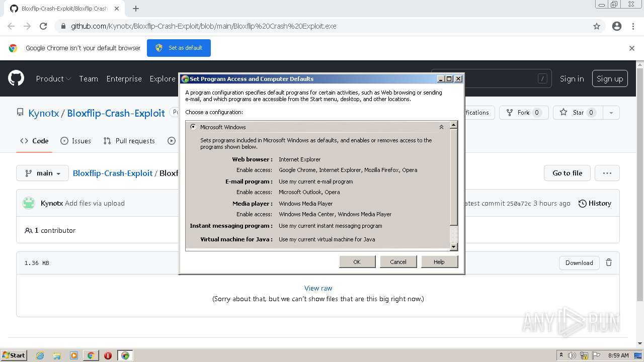Open the media player taskbar icon
644x362 pixels.
74,355
